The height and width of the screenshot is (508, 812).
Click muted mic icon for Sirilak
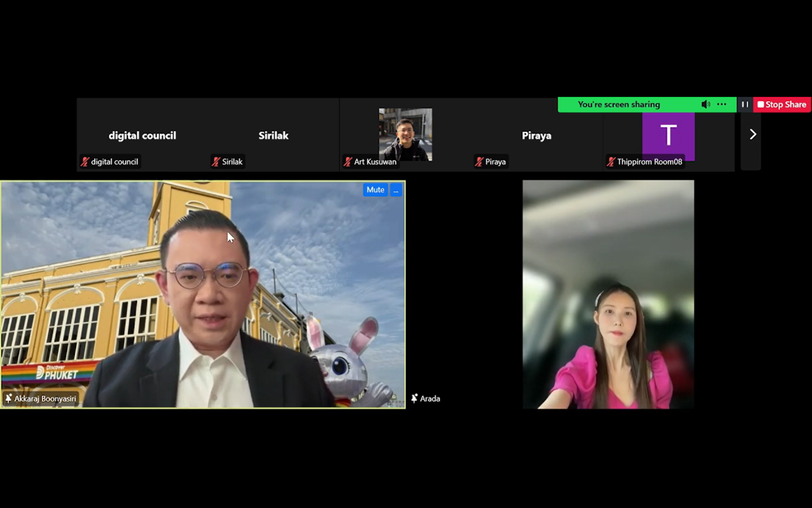click(x=216, y=162)
